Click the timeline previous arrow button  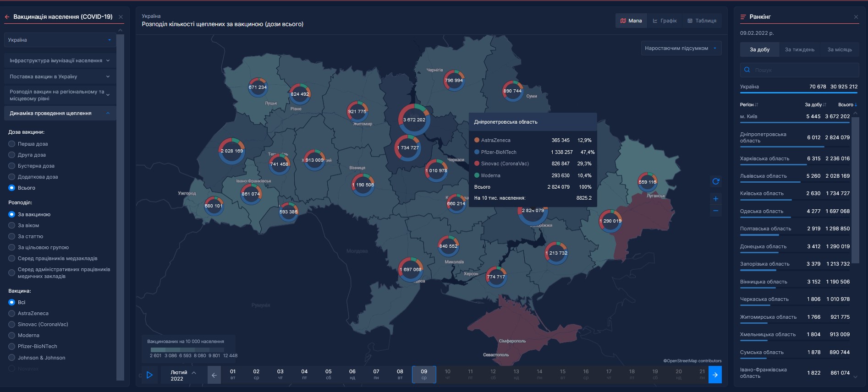[214, 375]
